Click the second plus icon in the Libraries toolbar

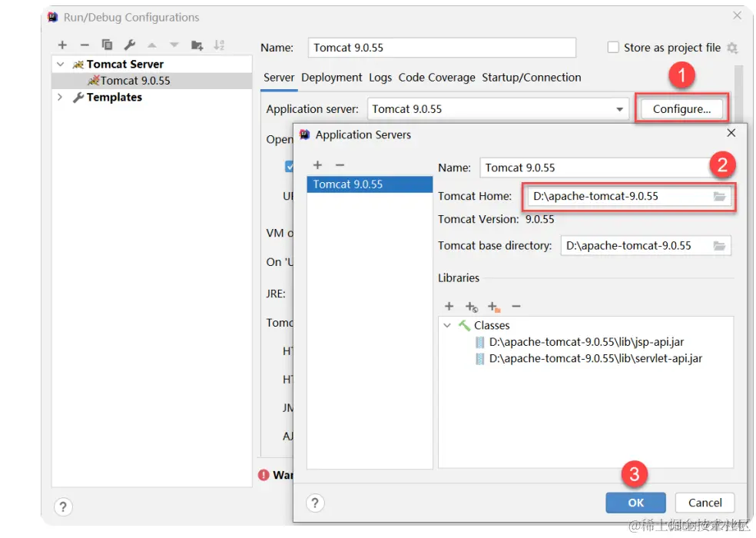(x=472, y=307)
